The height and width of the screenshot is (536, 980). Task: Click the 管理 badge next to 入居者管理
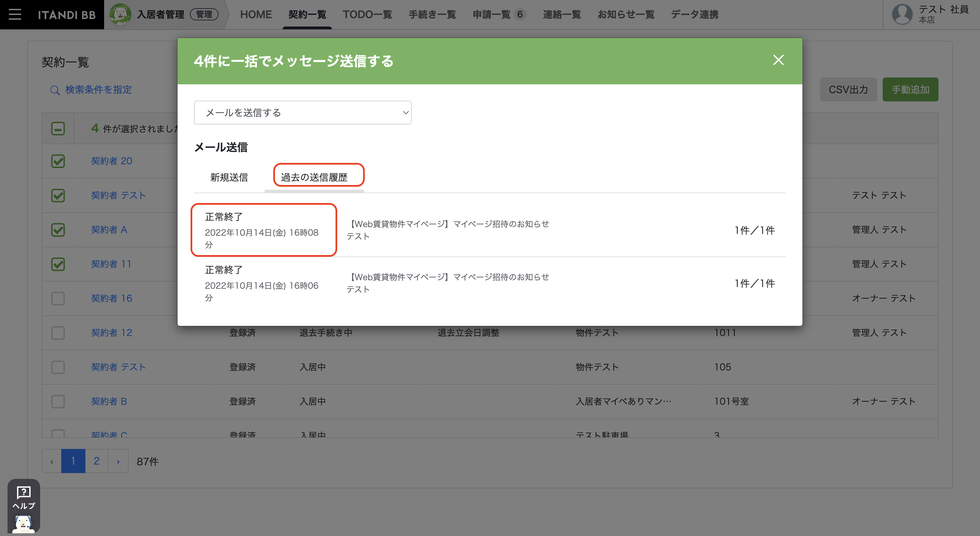[x=204, y=14]
